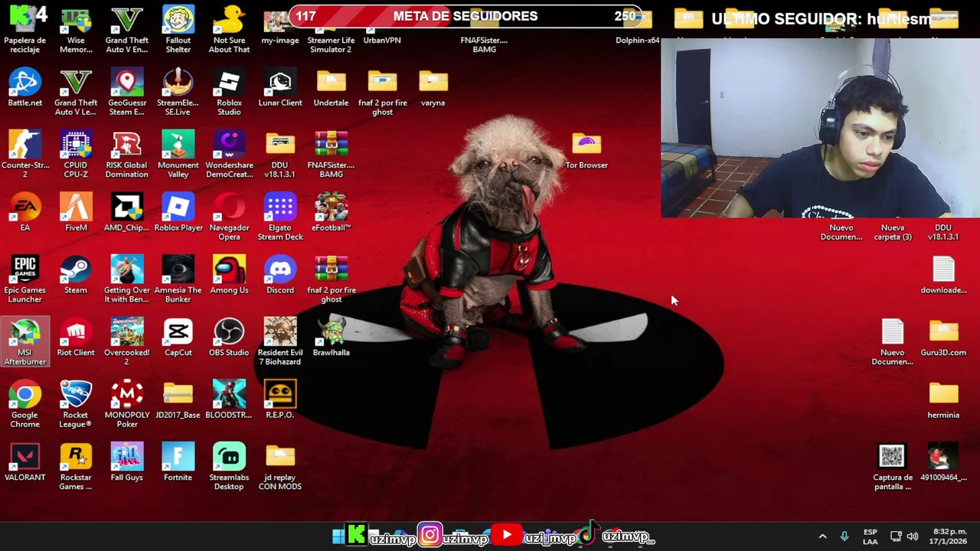Open the Fallout Shelter shortcut

[x=178, y=29]
